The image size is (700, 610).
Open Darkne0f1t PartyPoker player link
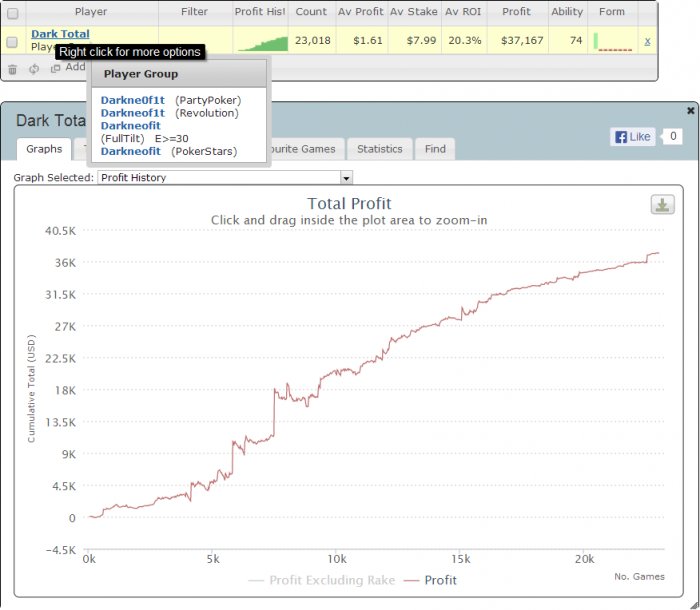point(133,100)
